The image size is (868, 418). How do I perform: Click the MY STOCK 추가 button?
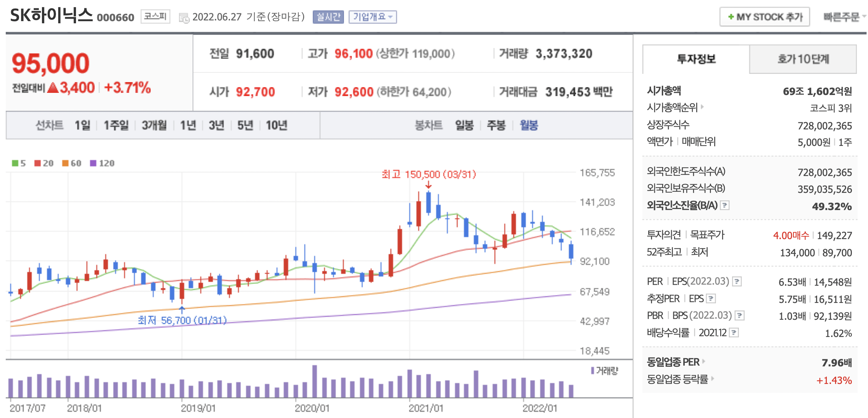[764, 17]
